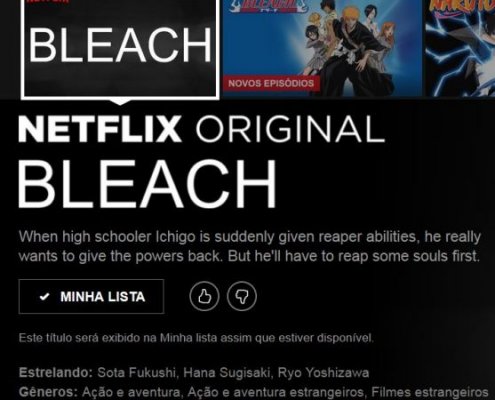The width and height of the screenshot is (495, 400).
Task: Click the thumbs down rating icon
Action: coord(242,296)
